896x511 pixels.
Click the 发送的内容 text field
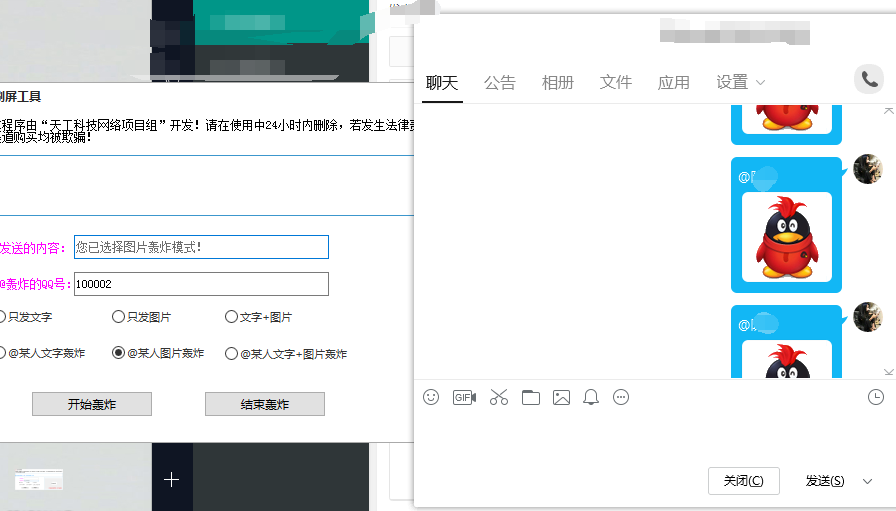(201, 247)
